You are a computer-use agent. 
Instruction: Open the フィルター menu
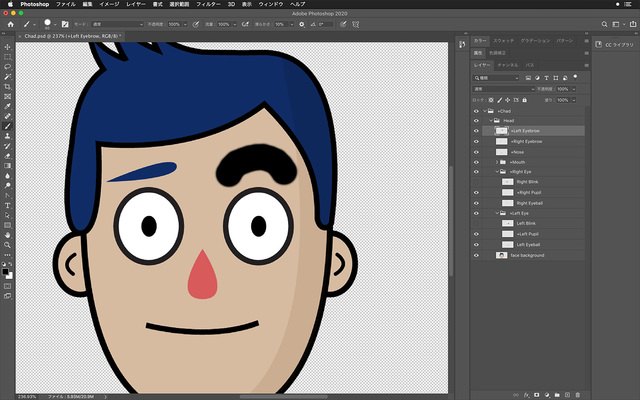209,5
